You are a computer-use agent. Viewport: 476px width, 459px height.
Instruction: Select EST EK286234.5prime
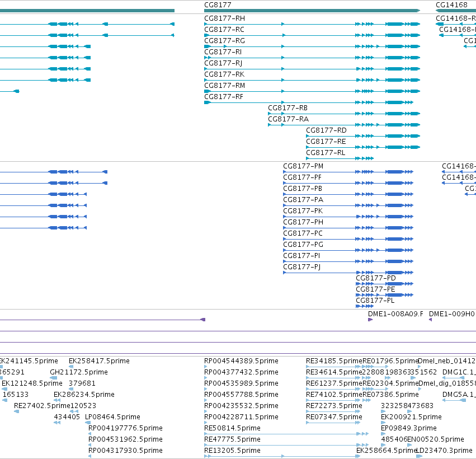(x=84, y=395)
